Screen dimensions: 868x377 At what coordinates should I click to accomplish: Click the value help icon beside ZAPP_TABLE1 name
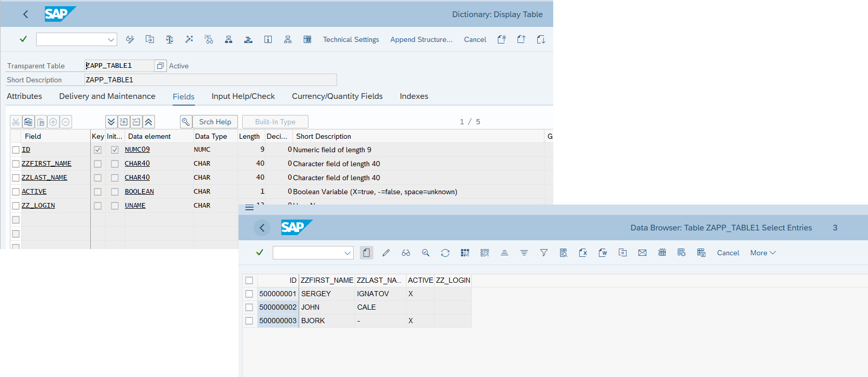click(160, 66)
